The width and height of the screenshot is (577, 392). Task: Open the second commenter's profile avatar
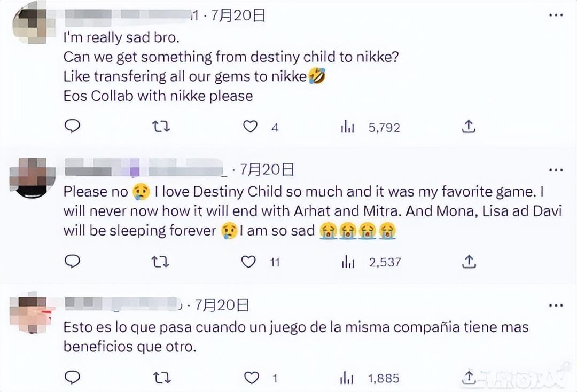[x=32, y=178]
